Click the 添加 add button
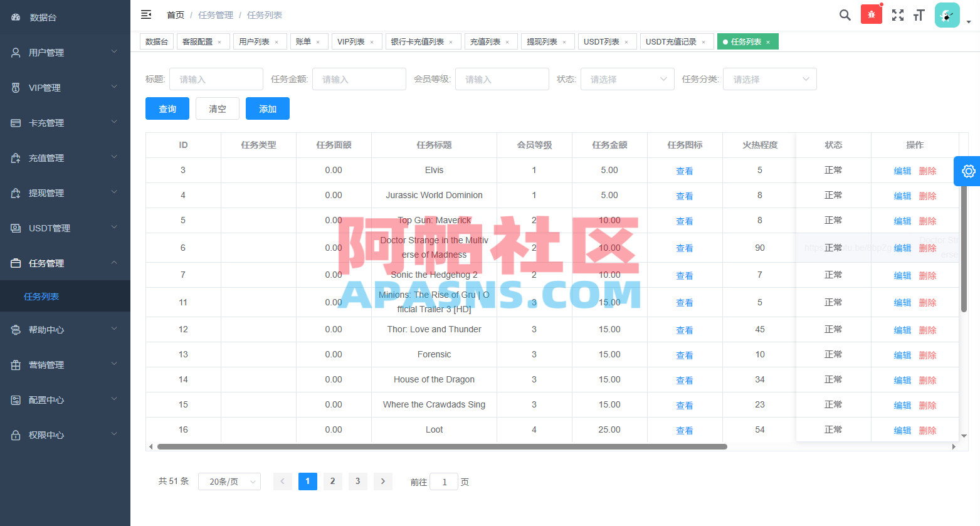980x526 pixels. click(268, 108)
